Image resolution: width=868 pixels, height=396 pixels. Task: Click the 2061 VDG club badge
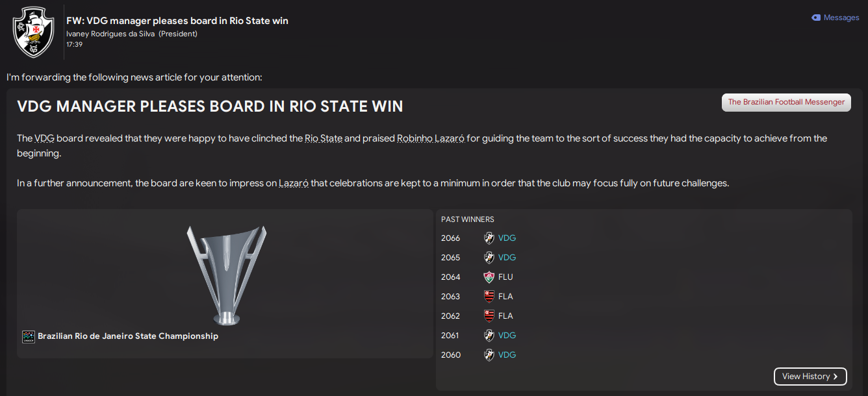pyautogui.click(x=489, y=336)
